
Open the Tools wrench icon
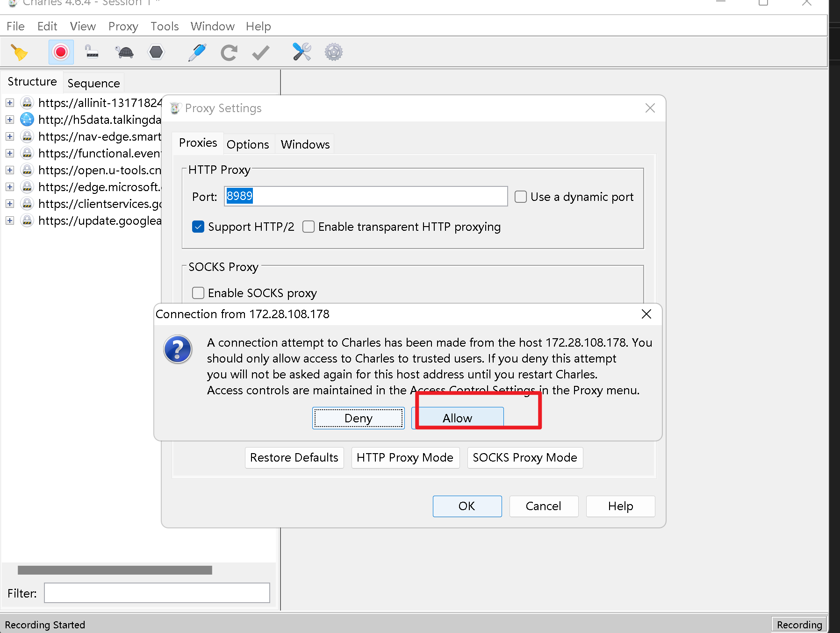point(302,52)
